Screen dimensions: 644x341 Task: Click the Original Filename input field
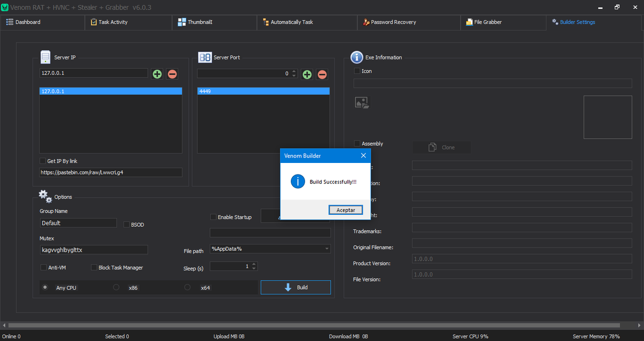[522, 243]
